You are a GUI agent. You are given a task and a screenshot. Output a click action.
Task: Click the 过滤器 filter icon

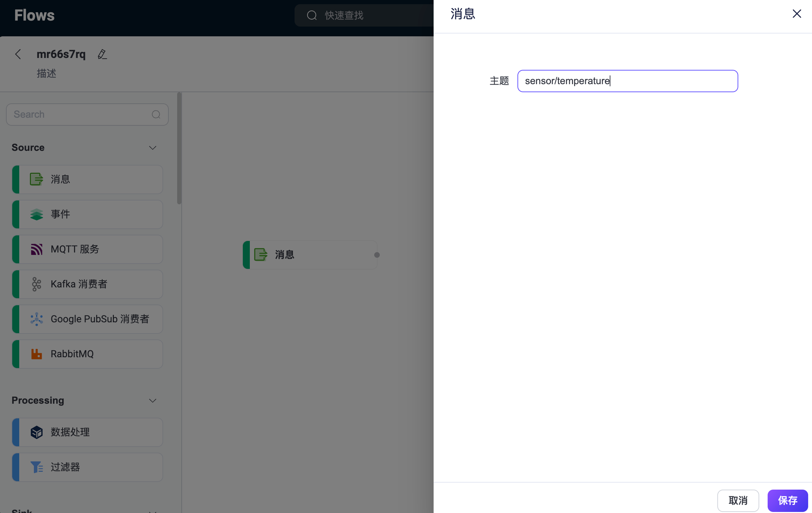click(36, 467)
